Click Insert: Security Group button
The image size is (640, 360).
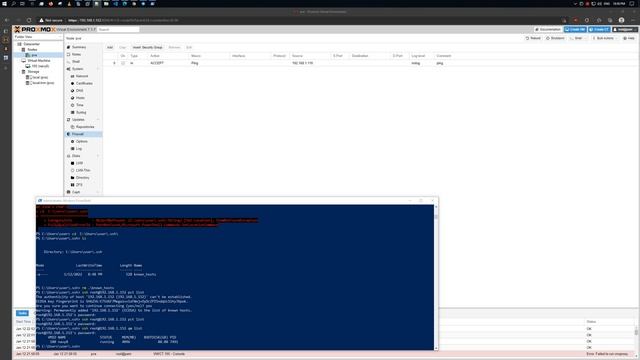(x=147, y=48)
